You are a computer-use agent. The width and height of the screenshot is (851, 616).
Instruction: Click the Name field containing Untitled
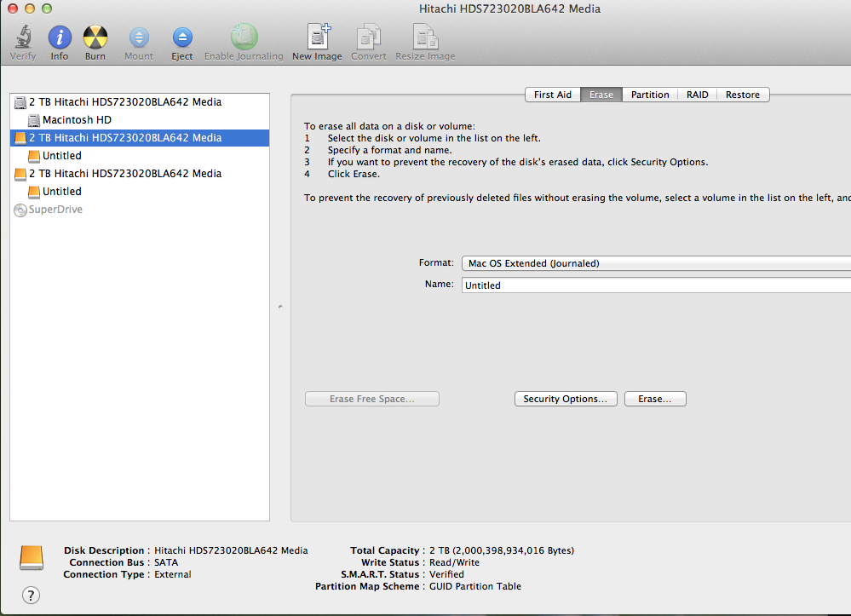tap(656, 285)
